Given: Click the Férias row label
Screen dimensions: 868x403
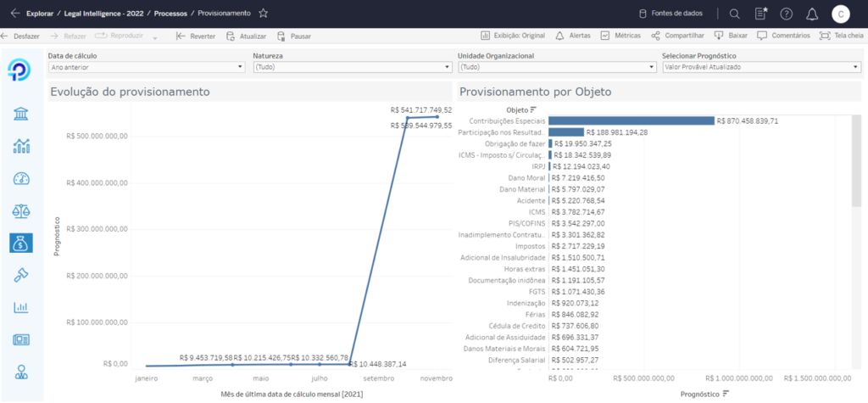Looking at the screenshot, I should tap(536, 314).
